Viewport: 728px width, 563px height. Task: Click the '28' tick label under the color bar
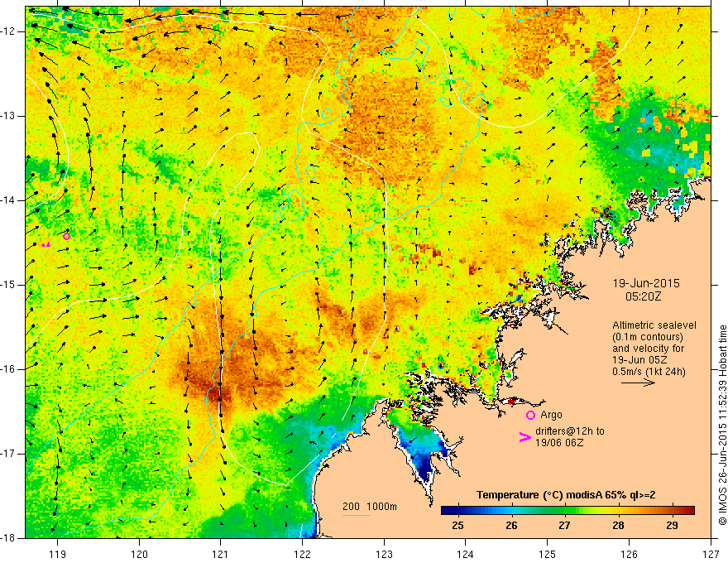click(618, 526)
